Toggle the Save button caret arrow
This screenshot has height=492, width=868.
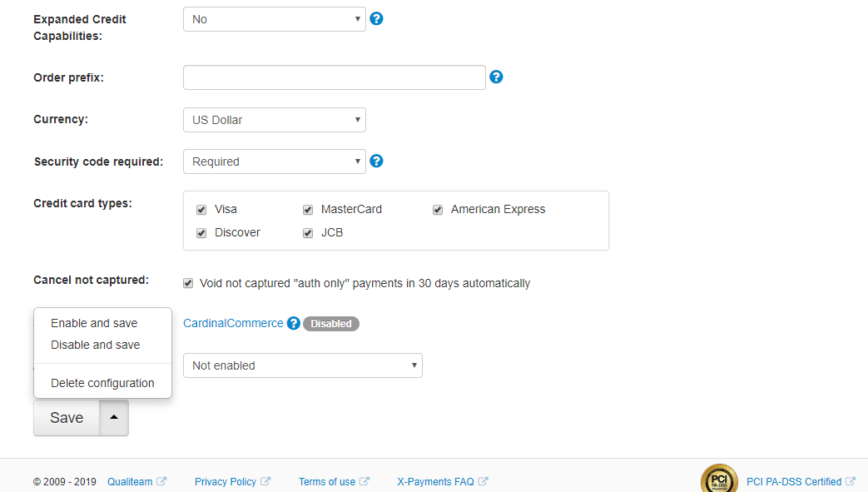coord(114,418)
